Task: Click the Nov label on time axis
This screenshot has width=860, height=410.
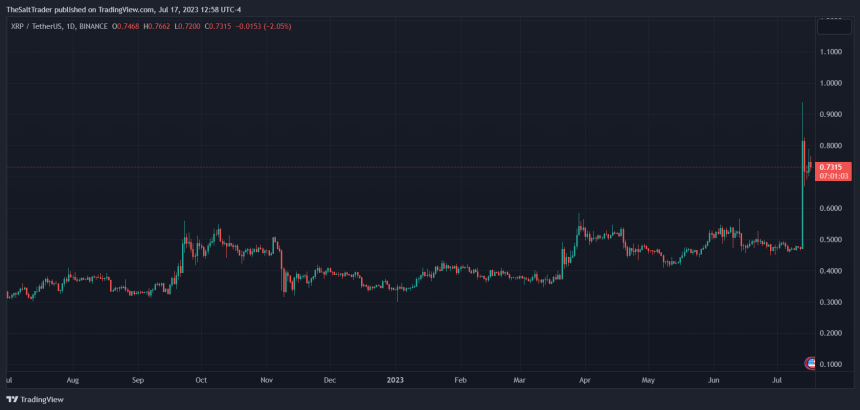Action: tap(267, 379)
